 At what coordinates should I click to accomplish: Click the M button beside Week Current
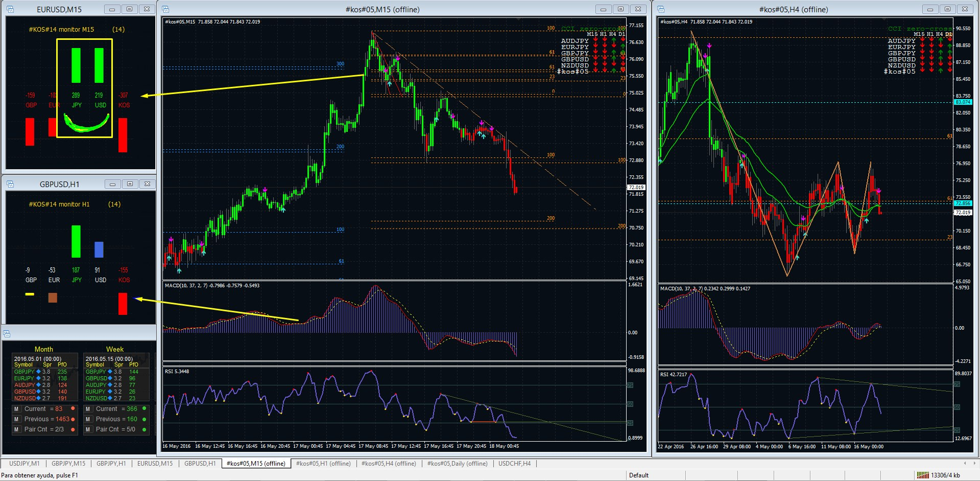pos(88,409)
